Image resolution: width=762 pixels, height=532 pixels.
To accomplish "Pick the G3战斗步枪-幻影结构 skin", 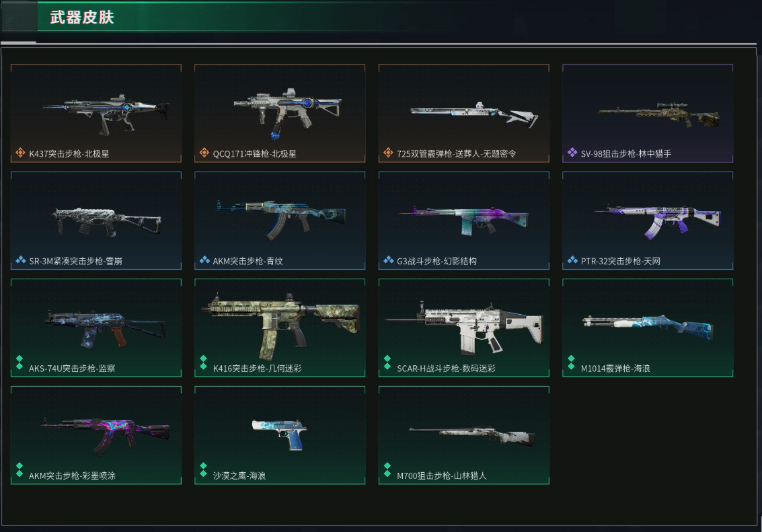I will pos(464,221).
